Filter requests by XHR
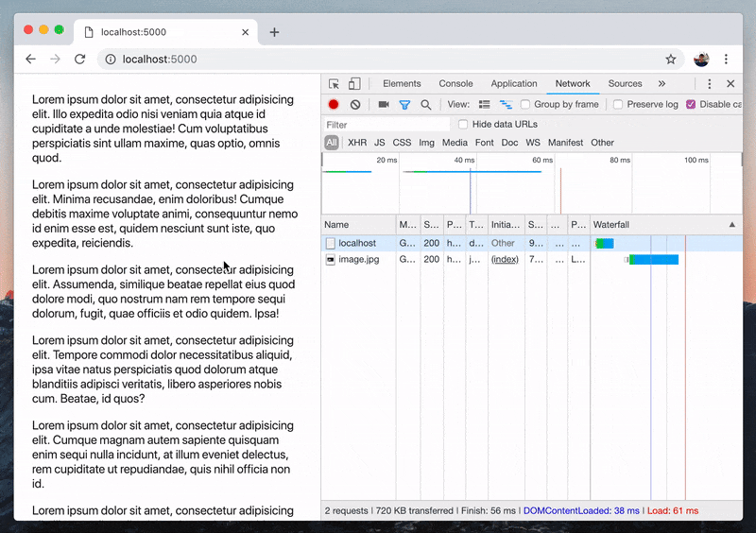This screenshot has height=533, width=756. pyautogui.click(x=357, y=143)
